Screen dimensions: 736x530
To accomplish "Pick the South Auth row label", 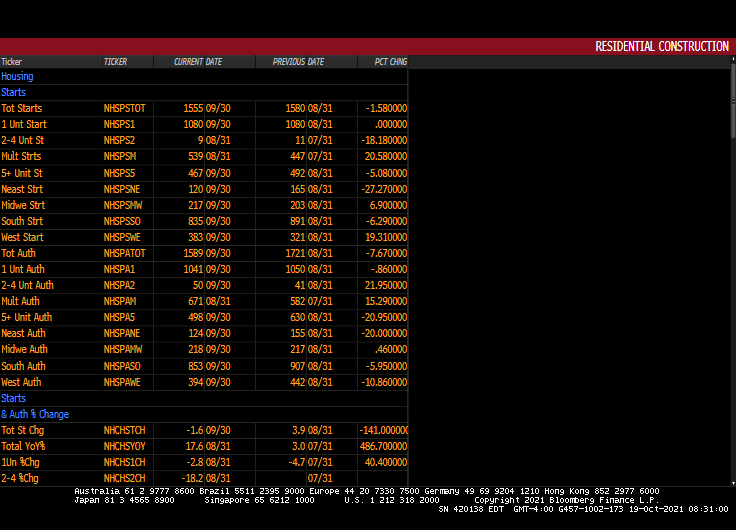I will [x=24, y=366].
